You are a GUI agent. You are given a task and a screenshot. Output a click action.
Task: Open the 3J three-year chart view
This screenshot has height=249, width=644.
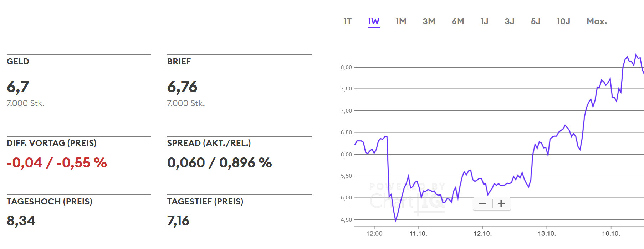[510, 21]
